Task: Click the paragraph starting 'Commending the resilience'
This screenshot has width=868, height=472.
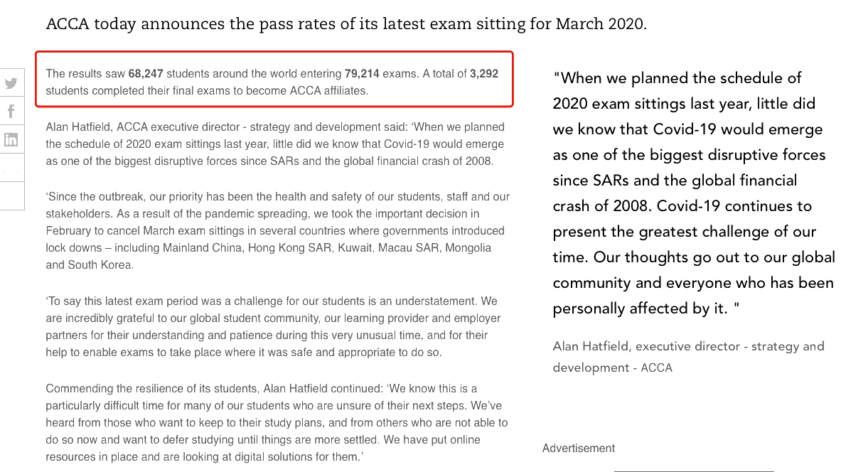Action: [x=277, y=423]
